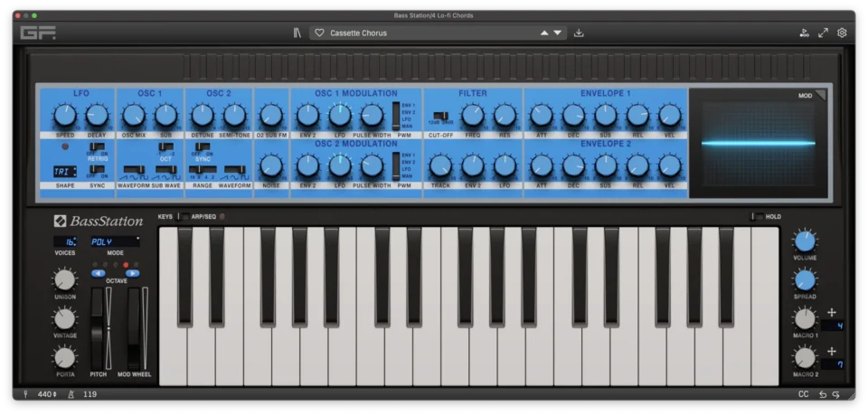Open the settings gear icon

pos(842,33)
